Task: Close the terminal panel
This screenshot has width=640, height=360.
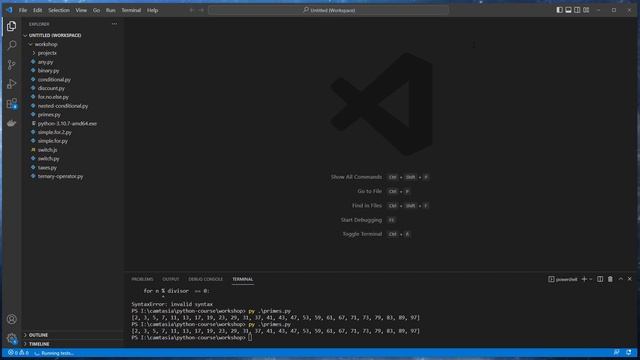Action: click(x=629, y=279)
